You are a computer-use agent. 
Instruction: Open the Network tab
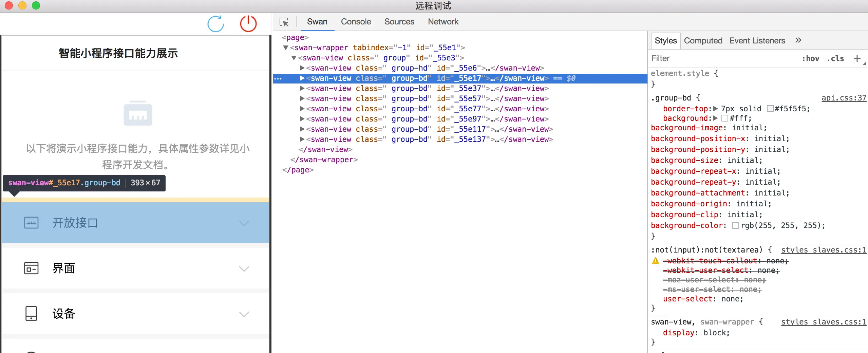[443, 22]
